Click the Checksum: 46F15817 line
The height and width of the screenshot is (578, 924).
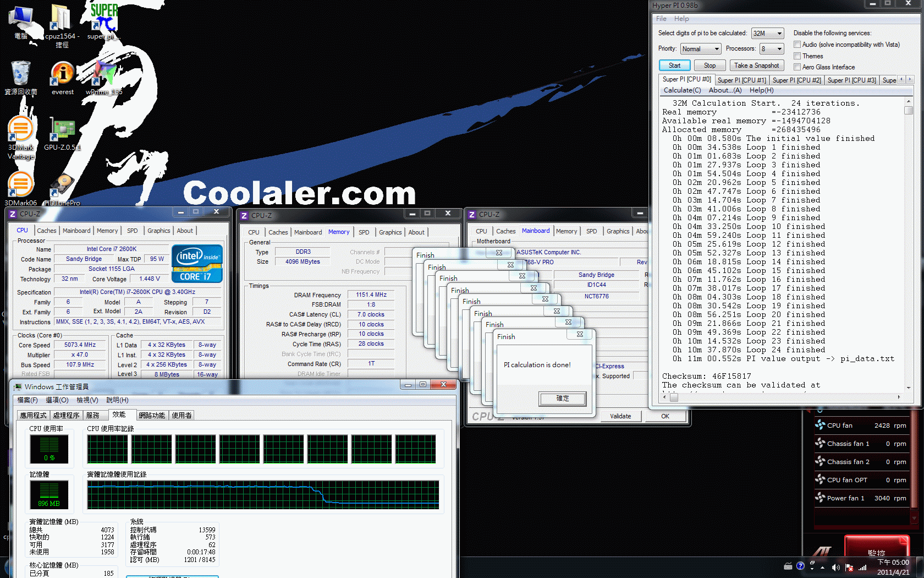click(x=707, y=377)
